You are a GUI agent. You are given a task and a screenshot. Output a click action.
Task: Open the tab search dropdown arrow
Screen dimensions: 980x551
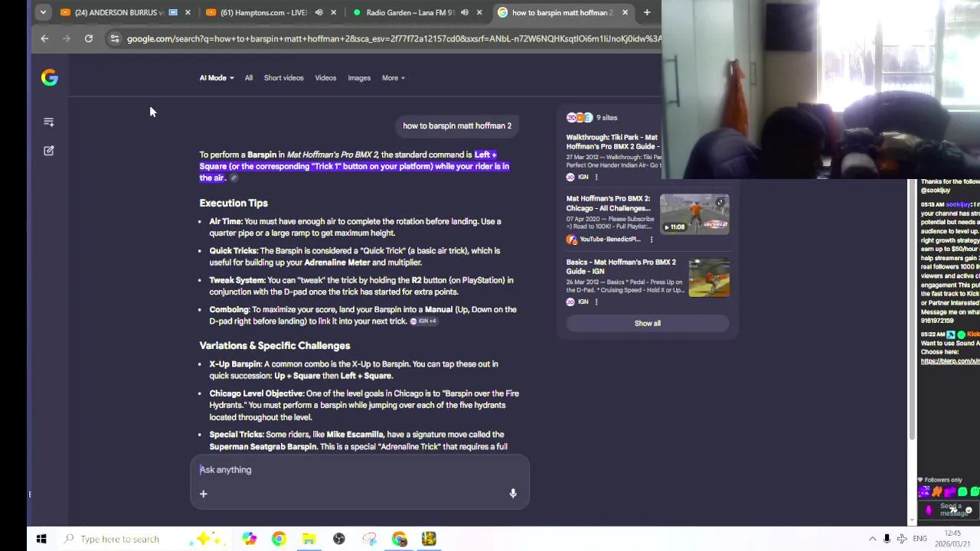pos(43,12)
